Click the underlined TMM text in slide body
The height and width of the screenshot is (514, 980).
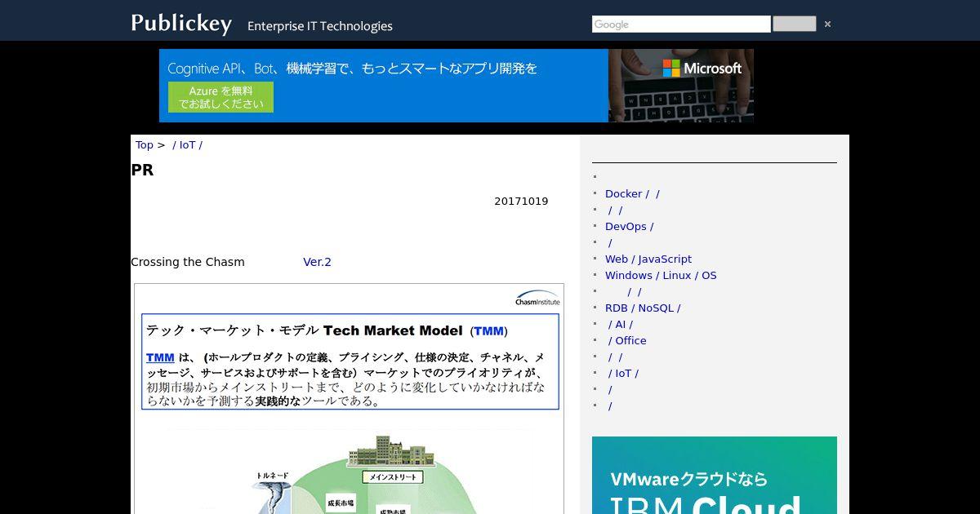[160, 357]
